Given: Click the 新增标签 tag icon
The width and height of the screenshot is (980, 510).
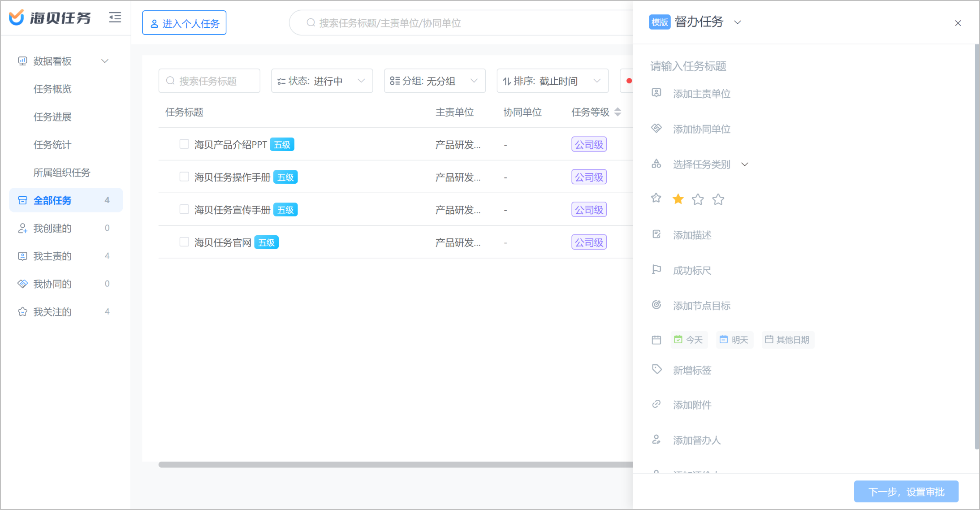Looking at the screenshot, I should (656, 369).
